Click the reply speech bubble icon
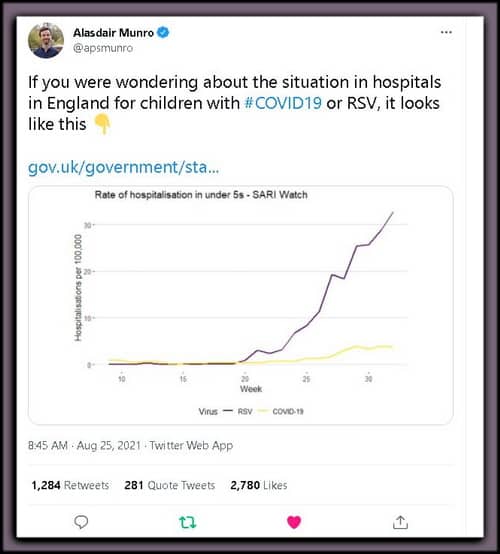The image size is (500, 554). (x=81, y=522)
